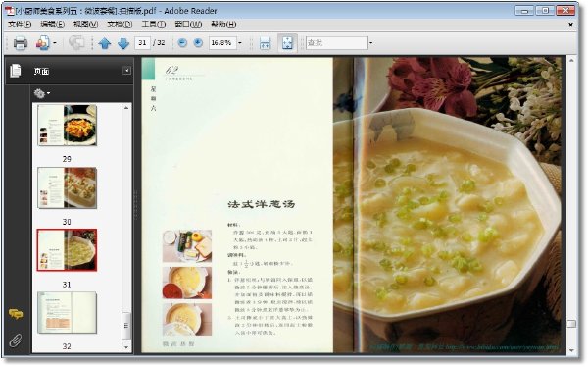Open the zoom level dropdown arrow

240,43
